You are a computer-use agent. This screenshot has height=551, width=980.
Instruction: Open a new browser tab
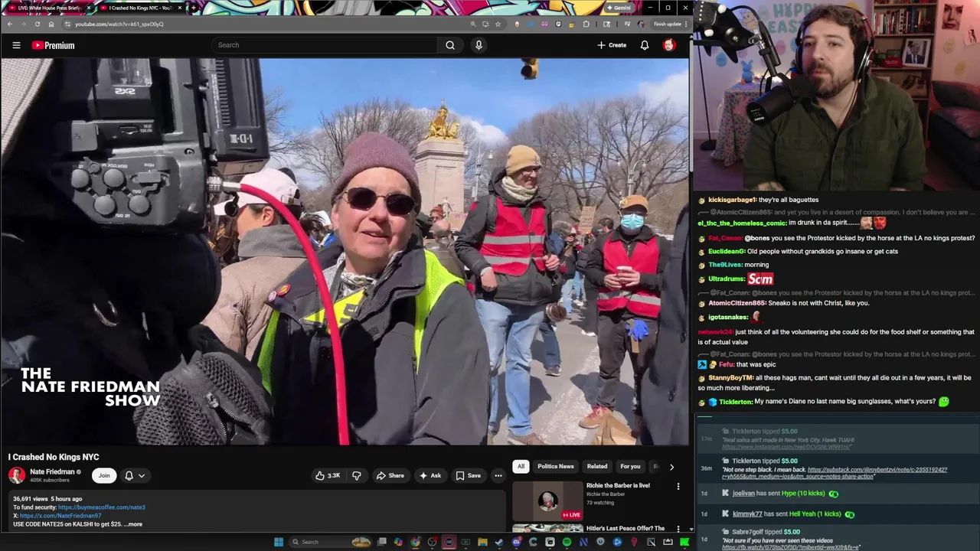193,8
